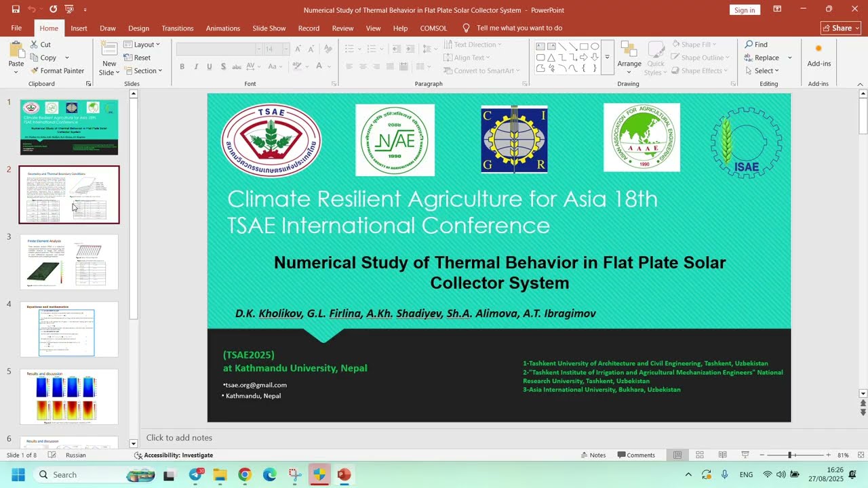Select slide 1 thumbnail in panel
Viewport: 868px width, 488px height.
pyautogui.click(x=69, y=127)
